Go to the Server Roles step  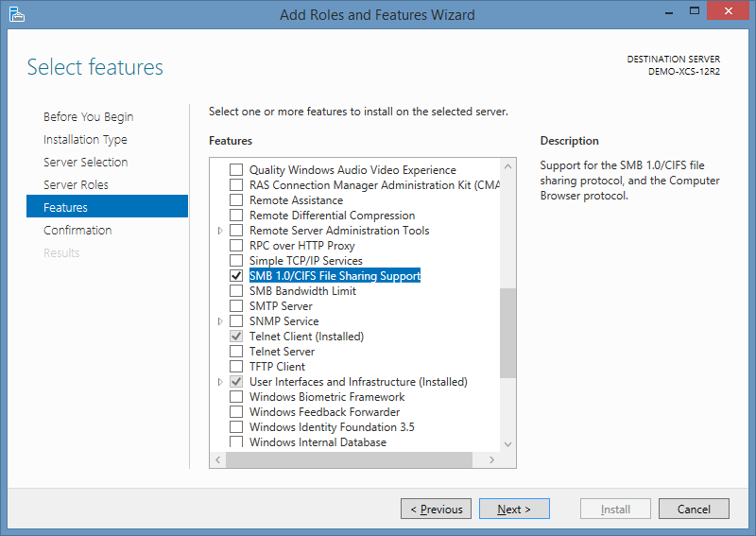point(76,184)
